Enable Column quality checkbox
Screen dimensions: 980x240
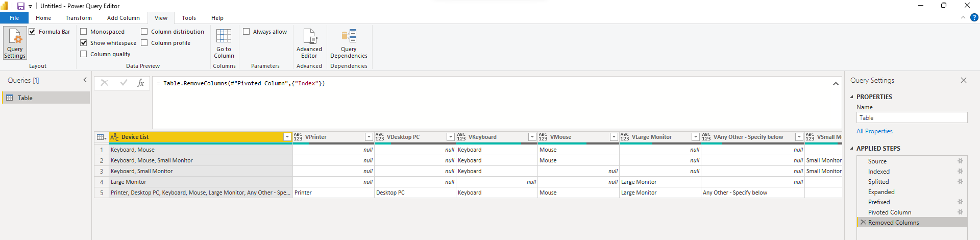pos(84,54)
